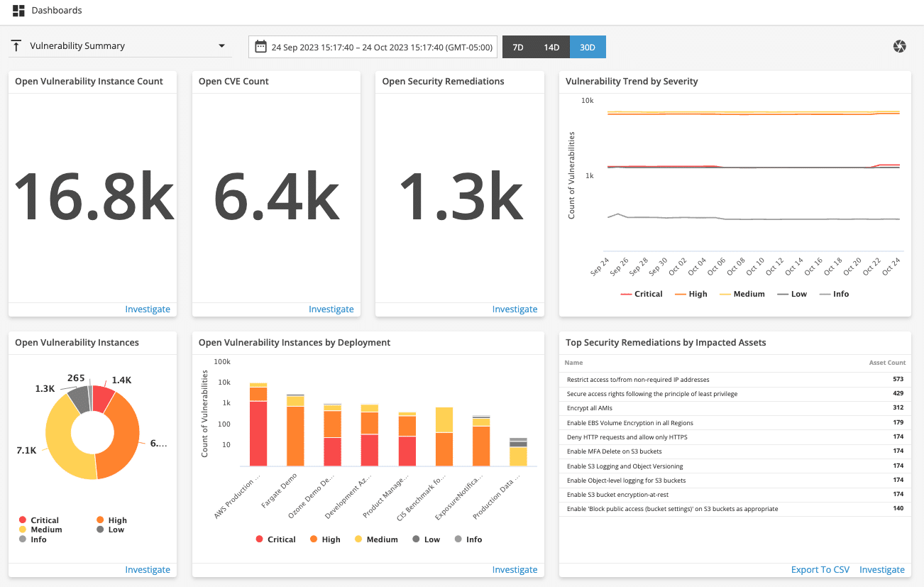Select 'Block public access (bucket settings)' remediation row
The height and width of the screenshot is (587, 924).
tap(735, 509)
